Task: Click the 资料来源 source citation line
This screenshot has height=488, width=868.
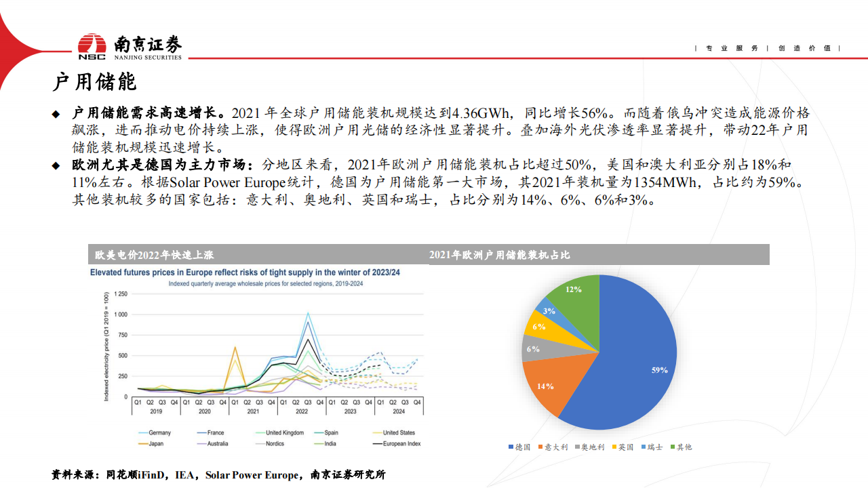Action: coord(218,474)
